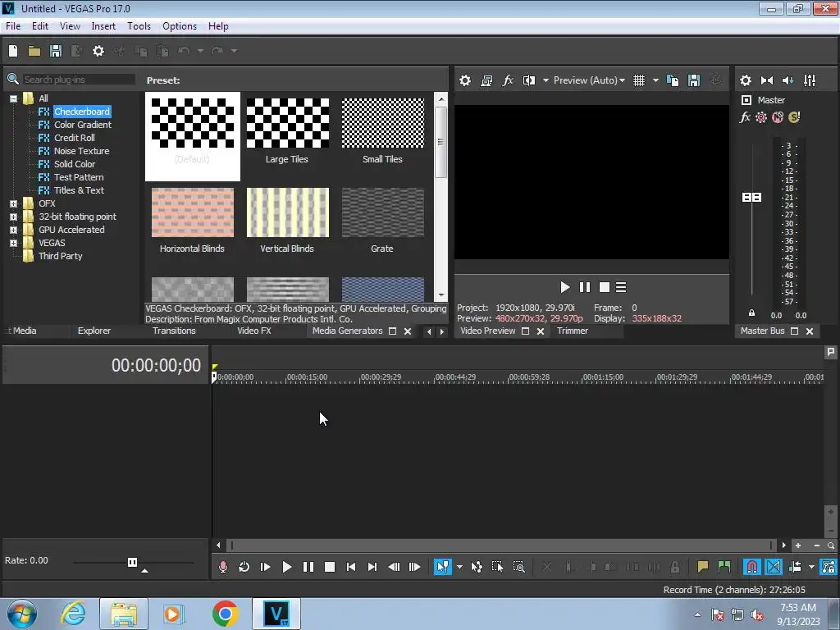840x630 pixels.
Task: Open Preview (Auto) quality dropdown
Action: [589, 80]
